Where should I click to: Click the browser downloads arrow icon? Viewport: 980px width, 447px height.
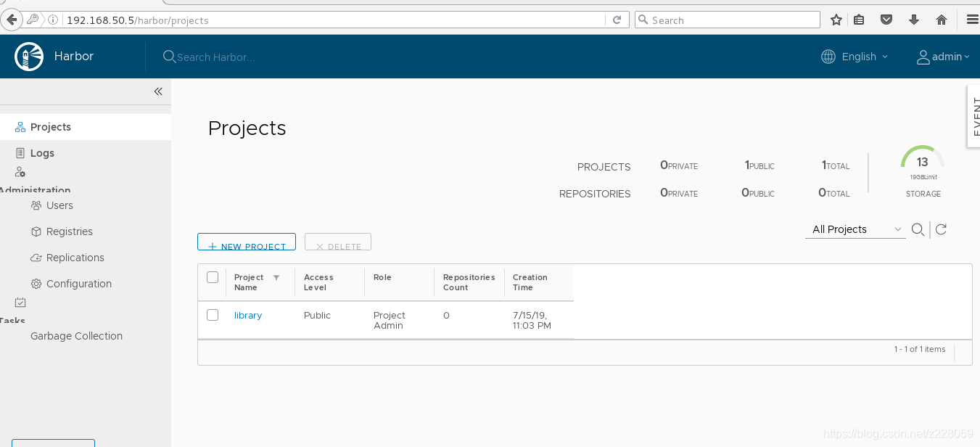914,20
